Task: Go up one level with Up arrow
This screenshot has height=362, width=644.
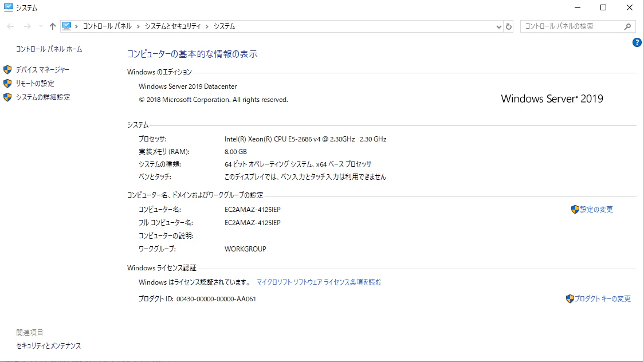Action: tap(52, 26)
